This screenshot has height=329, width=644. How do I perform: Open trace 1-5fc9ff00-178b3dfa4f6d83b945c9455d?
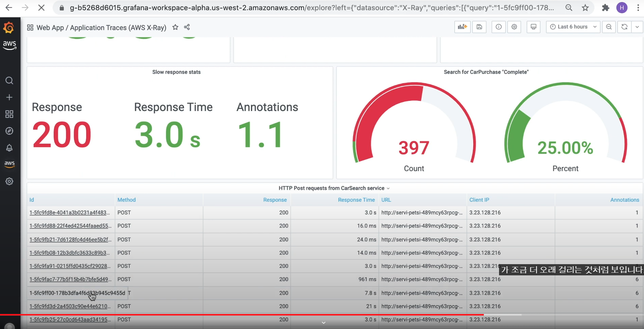pos(77,293)
